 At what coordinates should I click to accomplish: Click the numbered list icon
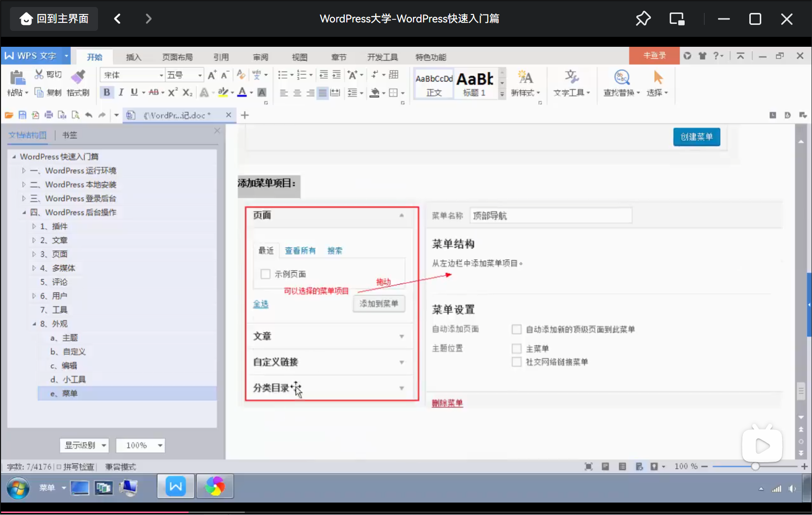302,75
